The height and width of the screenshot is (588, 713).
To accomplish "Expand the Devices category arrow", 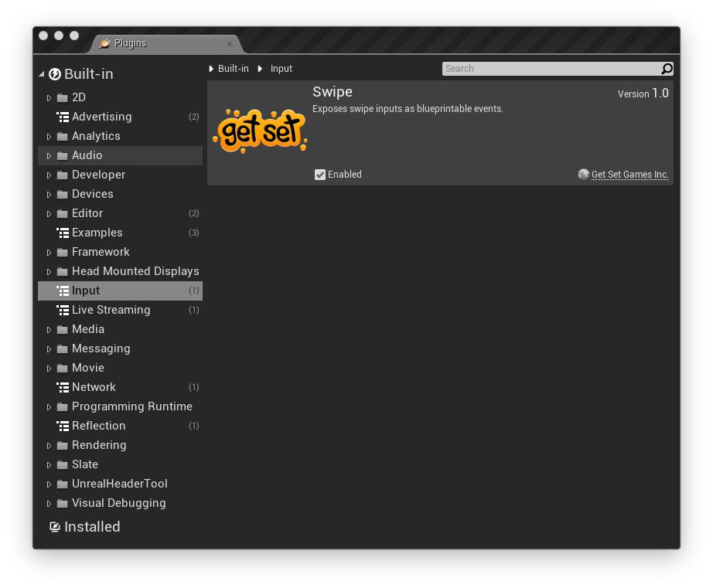I will (49, 195).
